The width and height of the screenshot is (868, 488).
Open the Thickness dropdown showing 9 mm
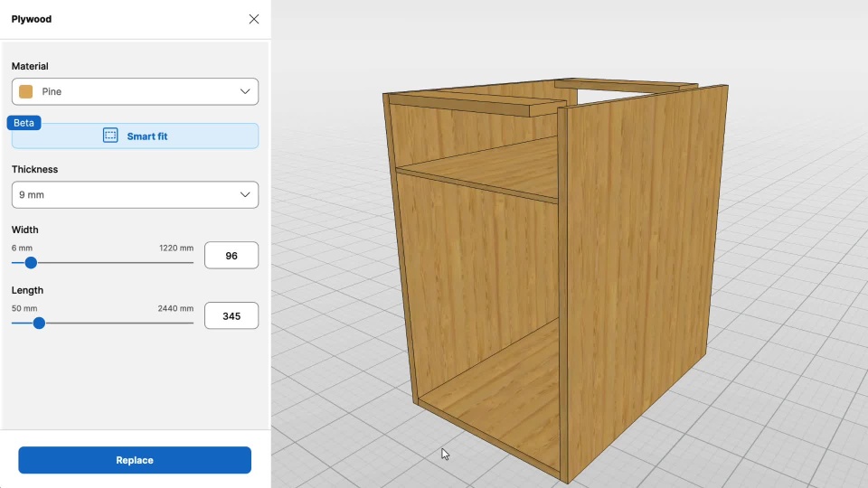[x=135, y=195]
